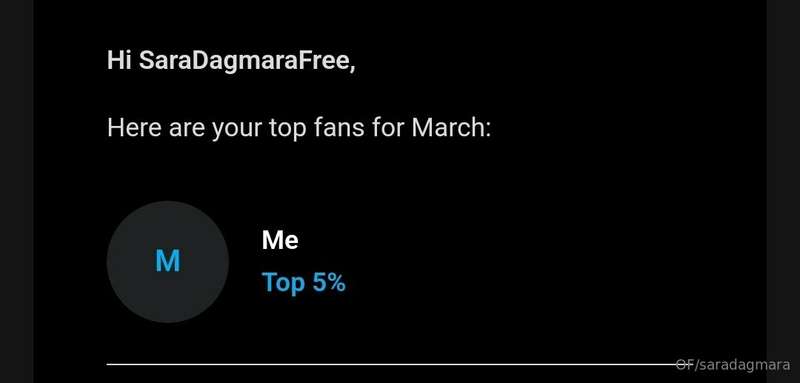Click the word Hi in greeting
Image resolution: width=800 pixels, height=383 pixels.
[120, 61]
